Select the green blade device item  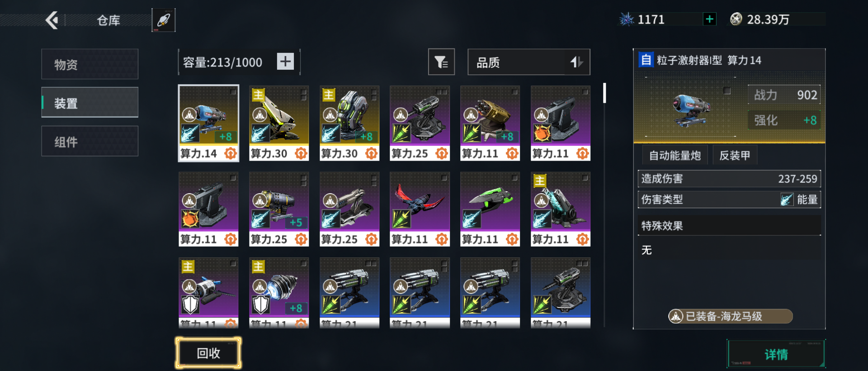click(490, 209)
